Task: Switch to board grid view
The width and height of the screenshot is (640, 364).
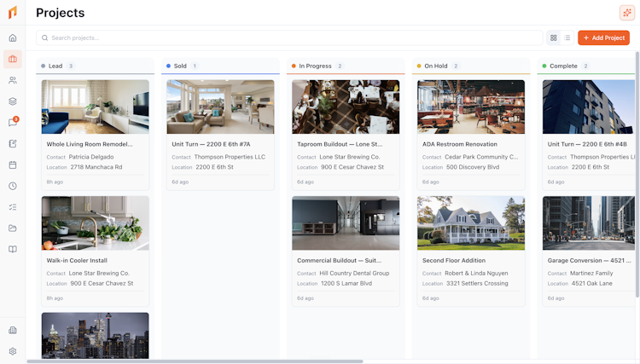Action: point(554,38)
